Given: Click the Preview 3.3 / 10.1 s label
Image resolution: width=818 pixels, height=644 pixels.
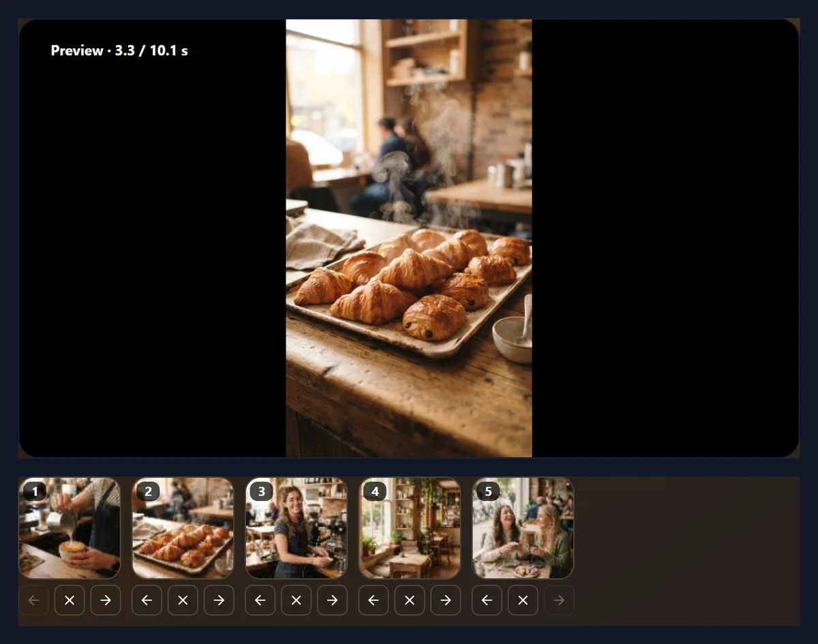Looking at the screenshot, I should [119, 50].
